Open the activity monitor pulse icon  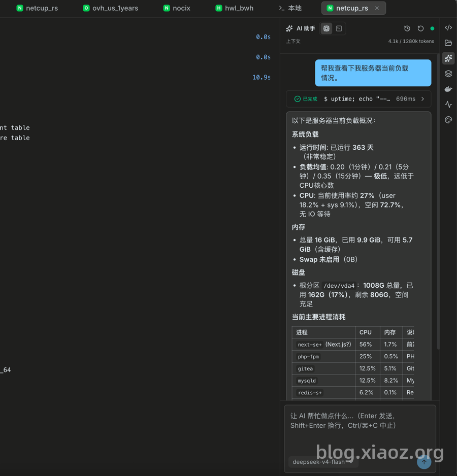(448, 105)
